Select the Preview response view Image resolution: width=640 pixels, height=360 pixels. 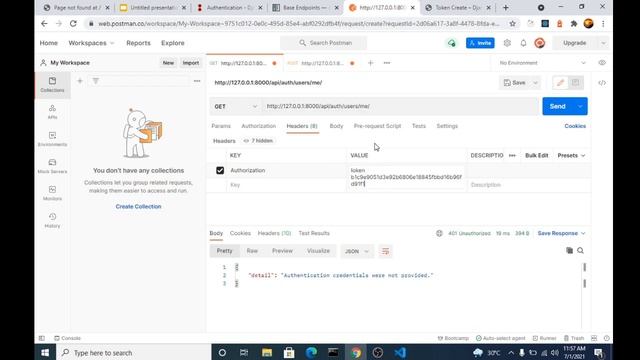(282, 251)
